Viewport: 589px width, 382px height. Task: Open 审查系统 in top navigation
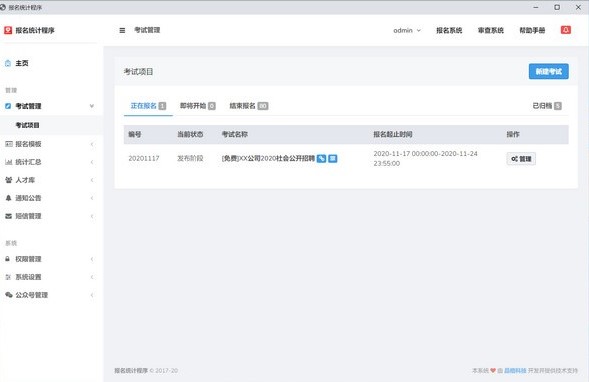click(491, 30)
